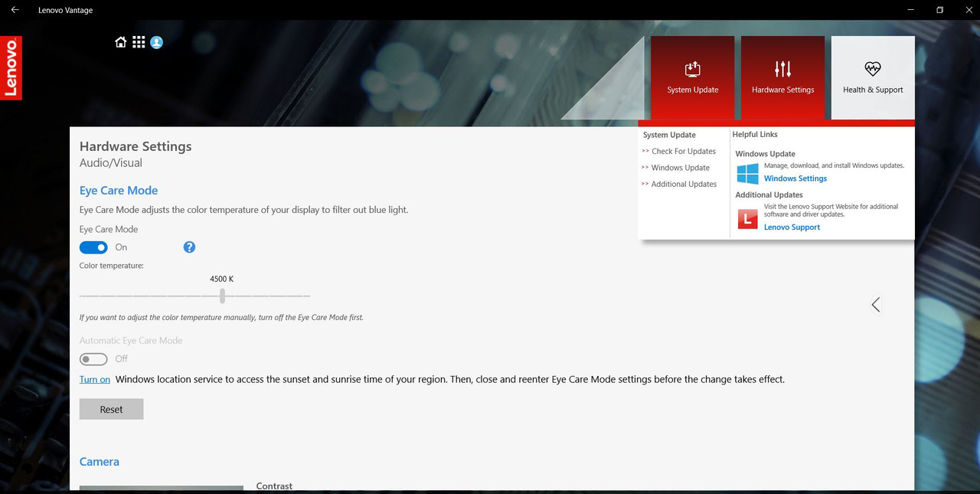Screen dimensions: 980x494
Task: Go to the Home icon
Action: tap(121, 42)
